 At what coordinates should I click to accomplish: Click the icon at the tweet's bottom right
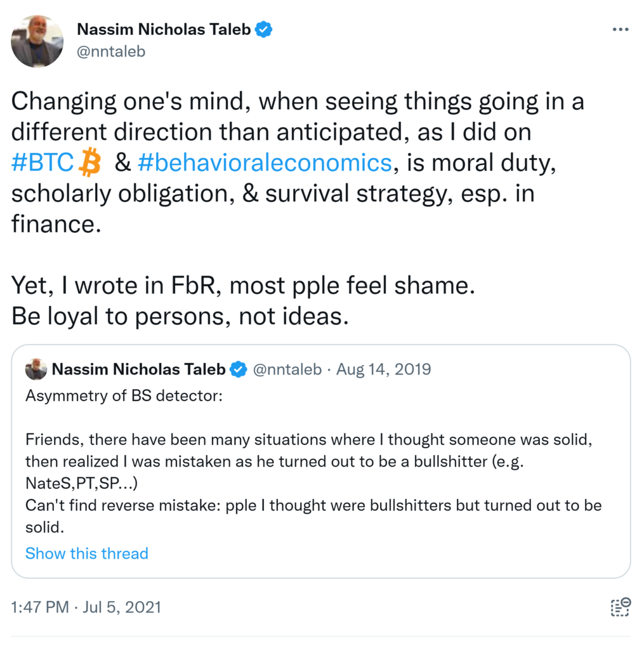tap(620, 607)
